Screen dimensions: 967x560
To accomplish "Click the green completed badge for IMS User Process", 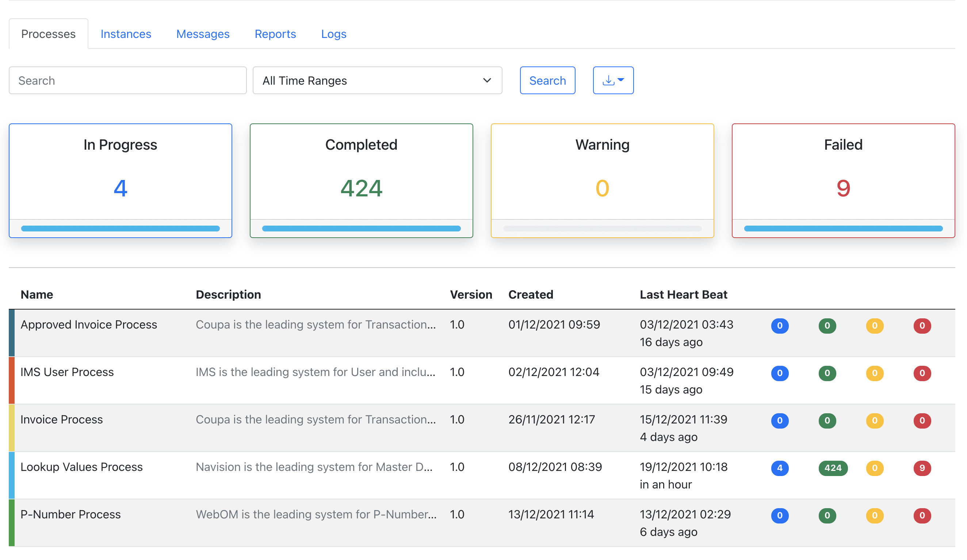I will pos(828,373).
